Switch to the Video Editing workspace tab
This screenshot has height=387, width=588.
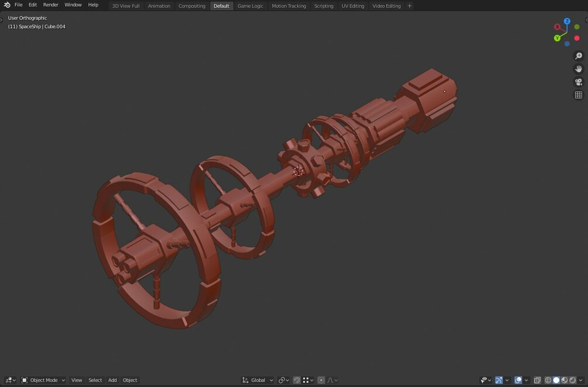(x=386, y=6)
